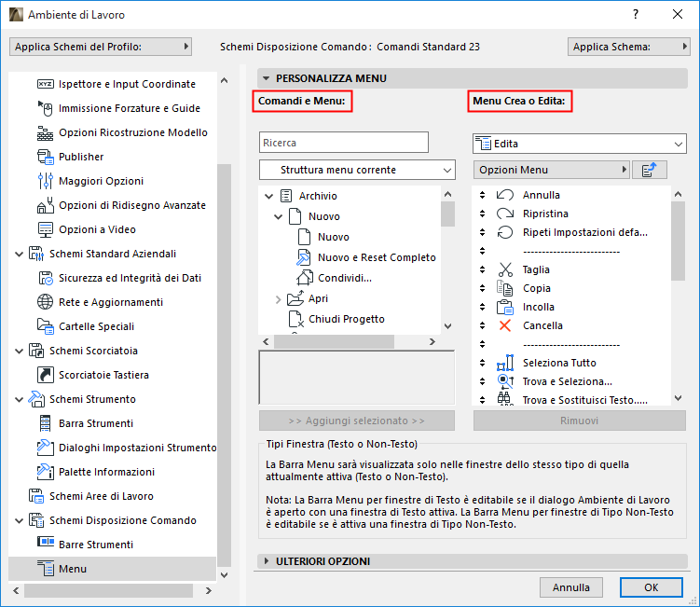Click the Chiudi Progetto icon
Viewport: 700px width, 607px height.
pos(295,319)
